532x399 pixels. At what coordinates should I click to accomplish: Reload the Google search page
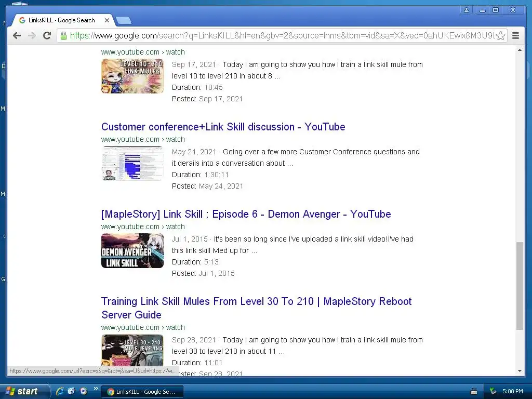[x=47, y=35]
